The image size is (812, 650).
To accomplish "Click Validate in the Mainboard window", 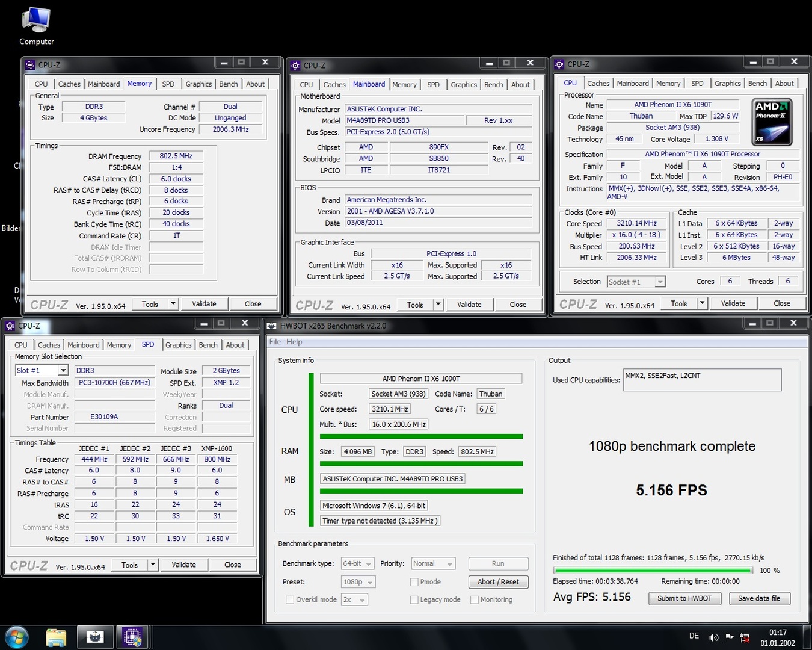I will [x=469, y=305].
